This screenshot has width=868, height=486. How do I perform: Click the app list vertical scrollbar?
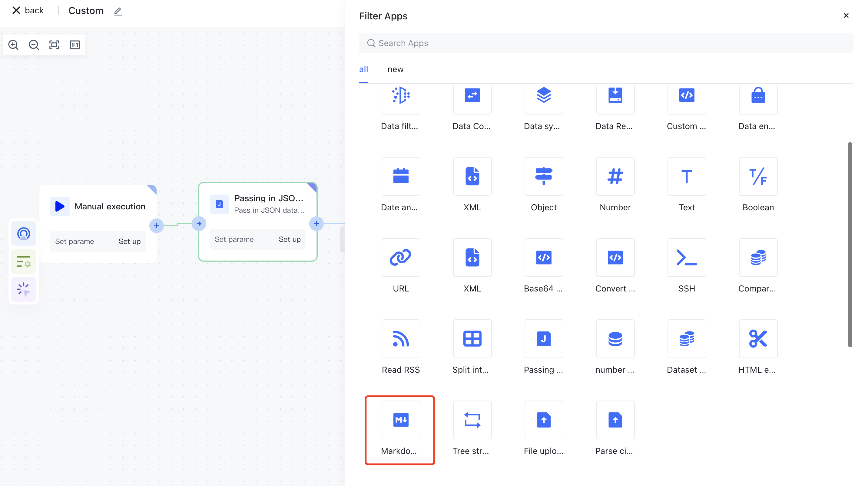click(850, 244)
